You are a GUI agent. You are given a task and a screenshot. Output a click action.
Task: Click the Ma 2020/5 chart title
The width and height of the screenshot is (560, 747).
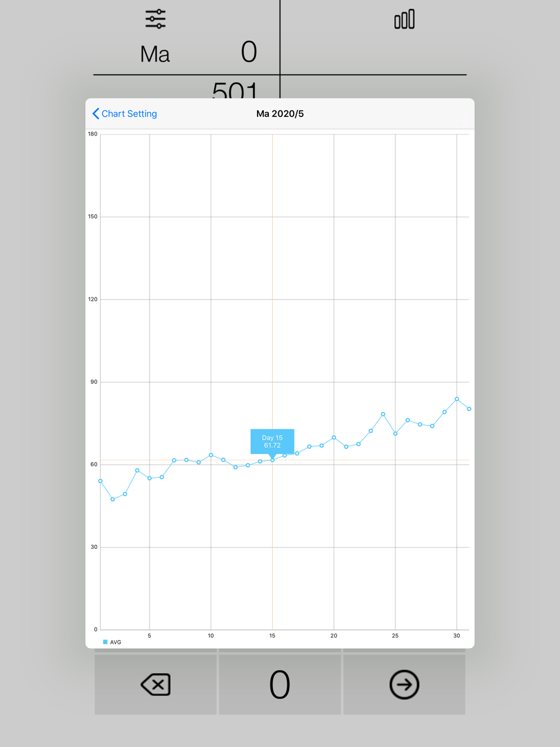(280, 114)
